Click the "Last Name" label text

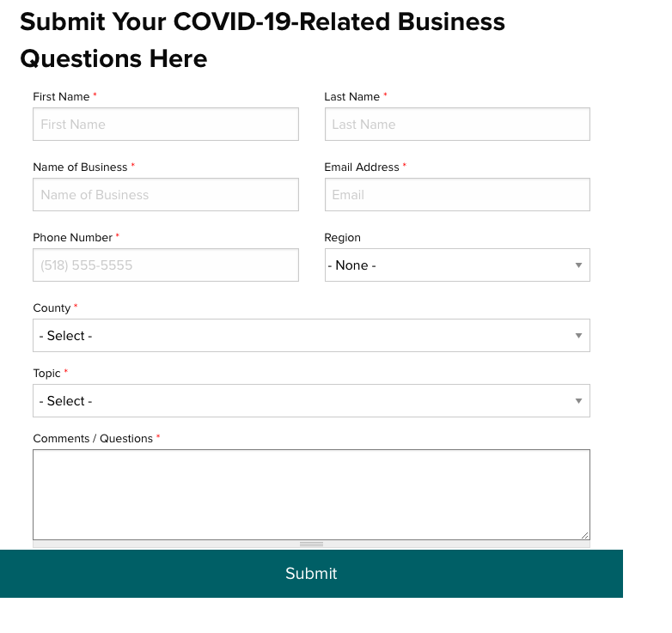(x=351, y=97)
